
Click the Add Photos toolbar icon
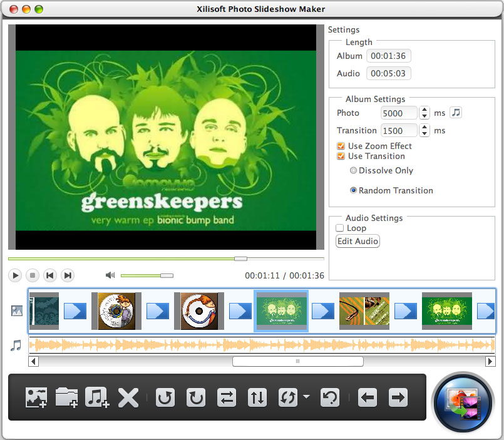point(36,397)
